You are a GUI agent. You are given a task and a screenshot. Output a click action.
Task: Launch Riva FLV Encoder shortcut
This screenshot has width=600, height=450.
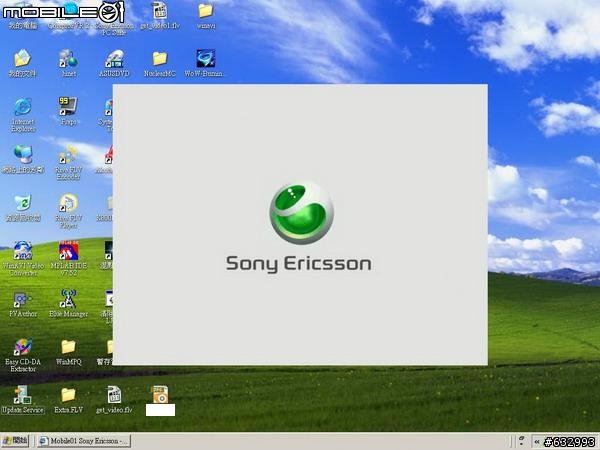tap(68, 163)
